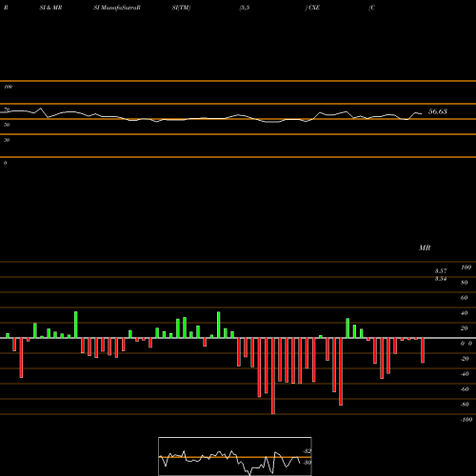Click the '100' axis label of the bar chart
The height and width of the screenshot is (476, 476).
click(466, 268)
